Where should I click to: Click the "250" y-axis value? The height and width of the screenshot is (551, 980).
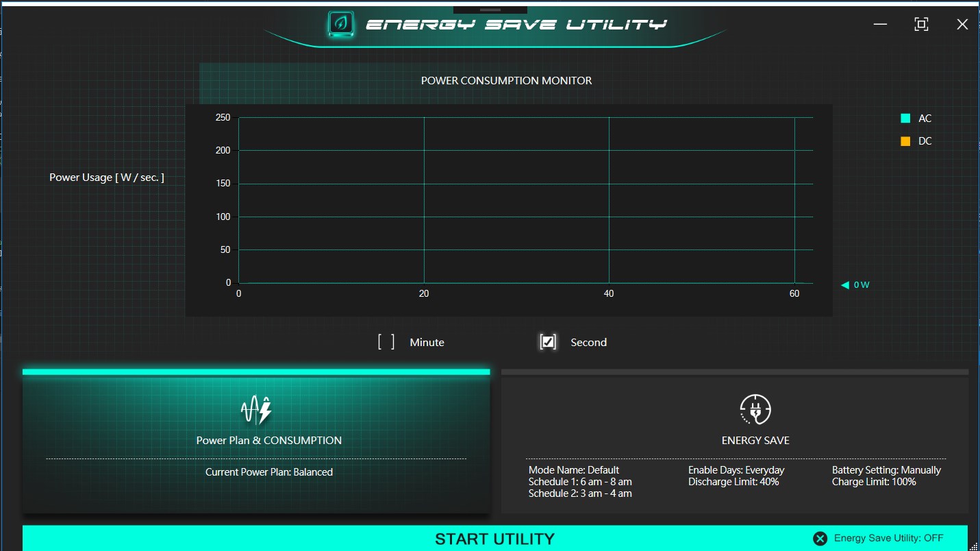click(223, 117)
